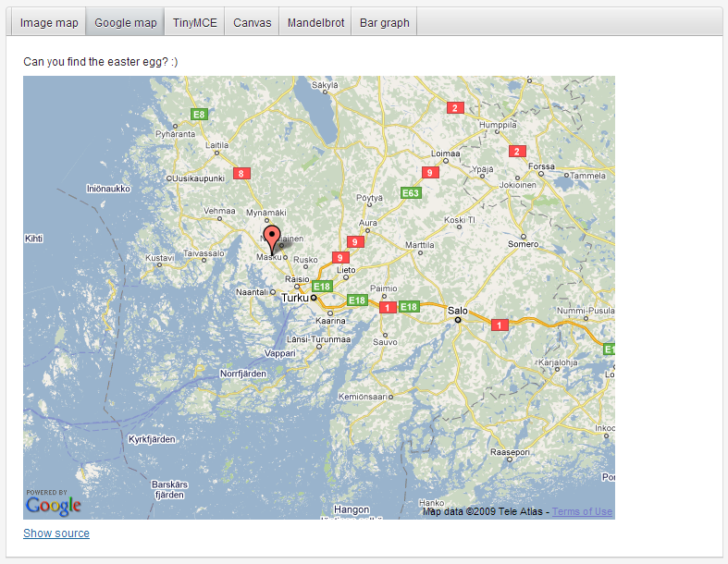Click the Rusko label
The image size is (728, 564).
tap(305, 260)
